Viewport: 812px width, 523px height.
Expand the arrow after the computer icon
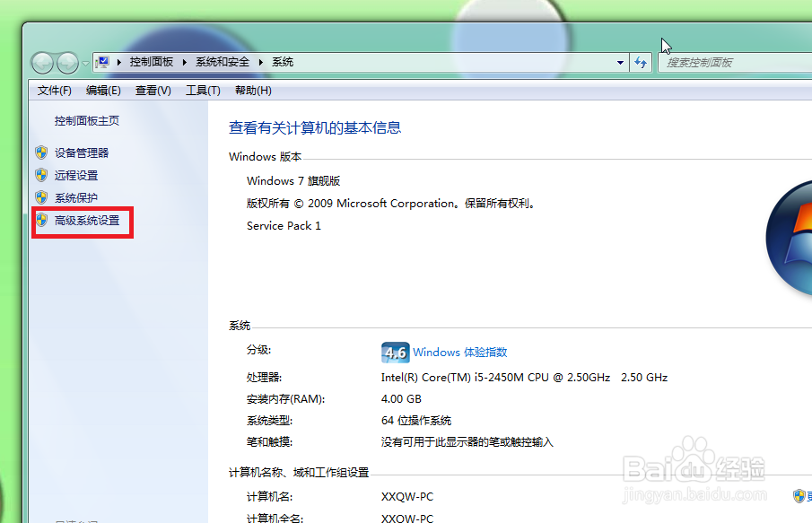pos(119,62)
